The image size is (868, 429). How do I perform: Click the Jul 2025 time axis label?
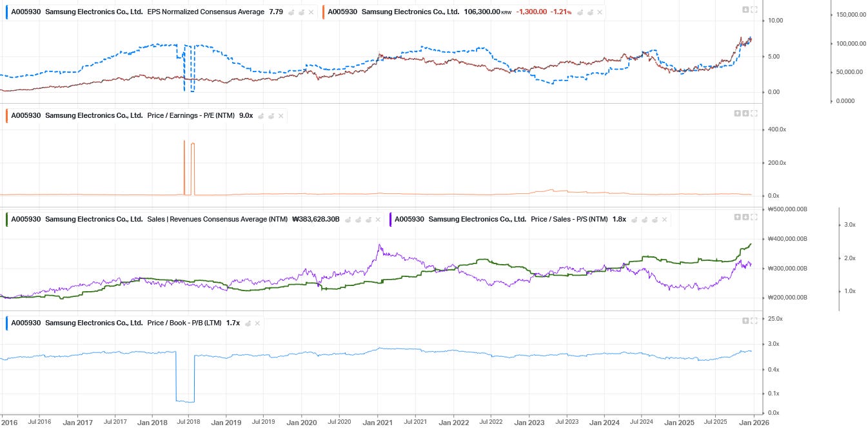(x=716, y=423)
